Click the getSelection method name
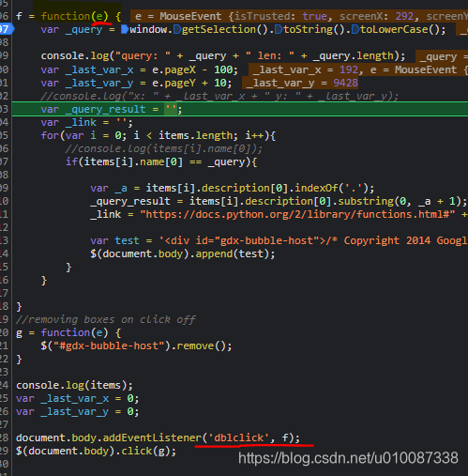 point(219,29)
